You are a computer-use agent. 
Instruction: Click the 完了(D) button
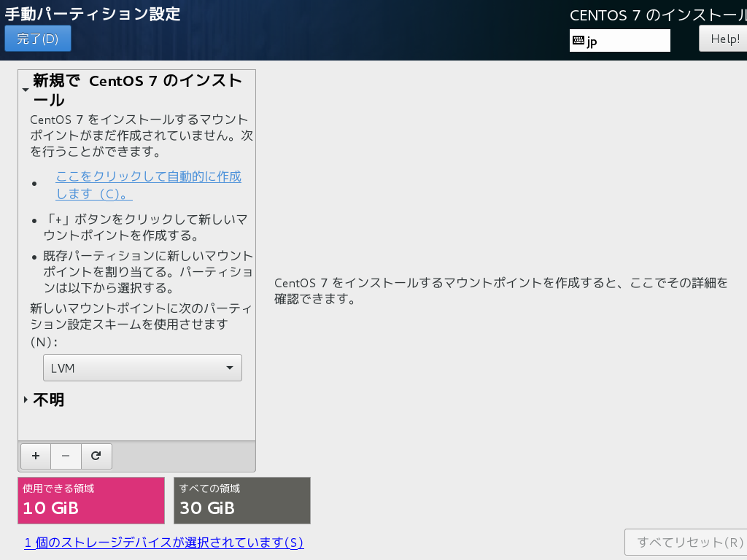38,39
